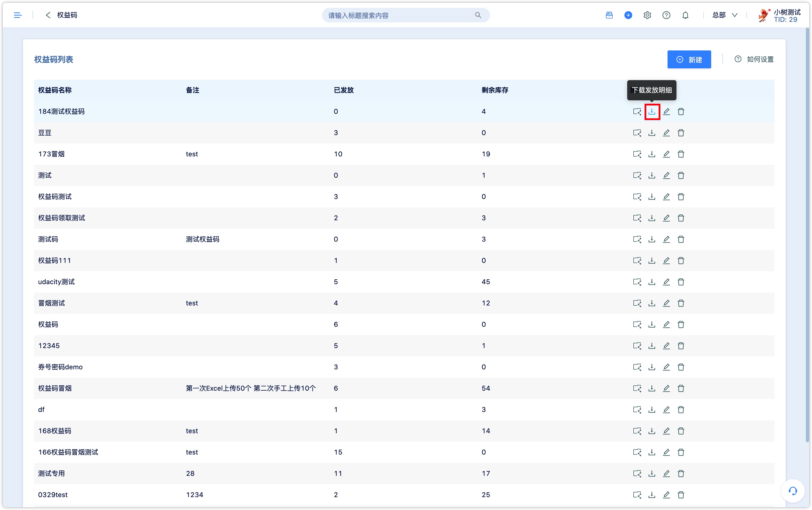This screenshot has height=510, width=812.
Task: Edit the 权益码测试 row
Action: point(666,196)
